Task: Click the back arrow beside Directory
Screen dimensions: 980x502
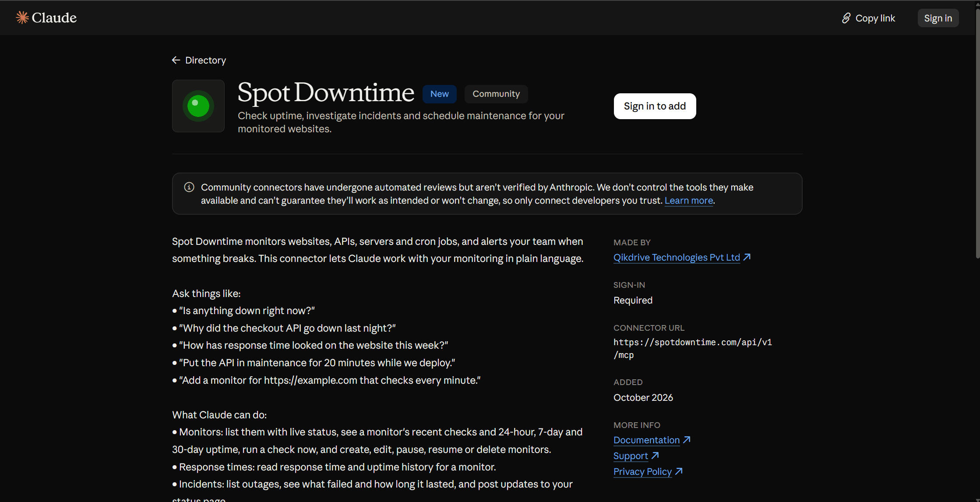Action: point(176,60)
